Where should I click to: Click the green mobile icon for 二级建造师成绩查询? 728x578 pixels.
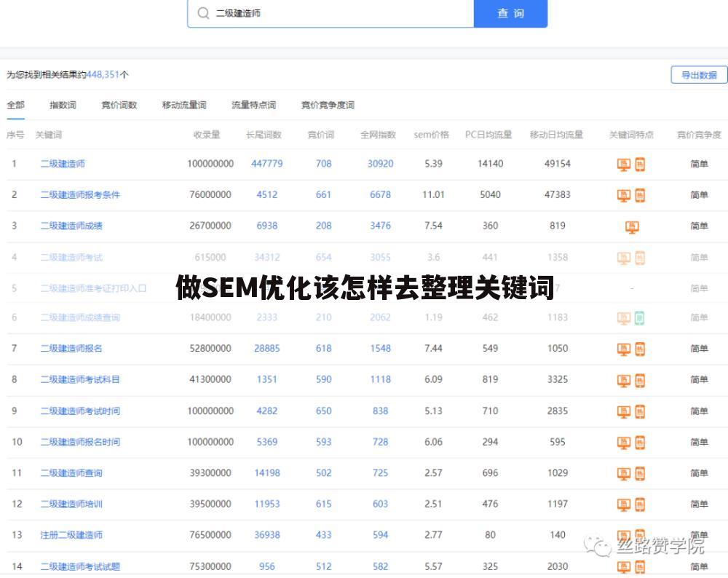(640, 318)
